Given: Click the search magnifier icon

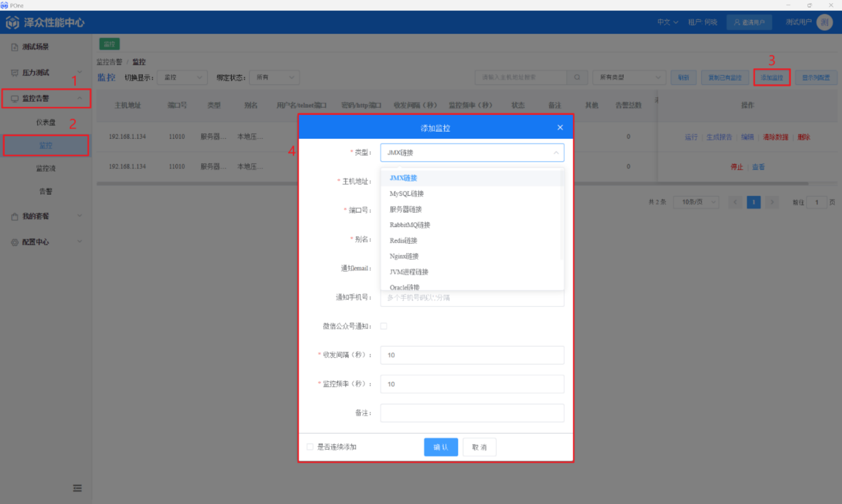Looking at the screenshot, I should (577, 77).
